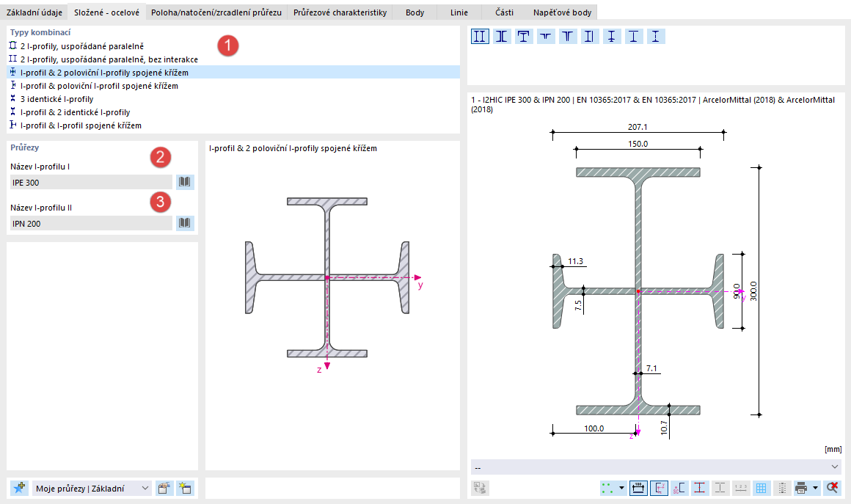
Task: Select '2 I-profily, uspořádané paralelně, bez interakce'
Action: click(x=233, y=59)
